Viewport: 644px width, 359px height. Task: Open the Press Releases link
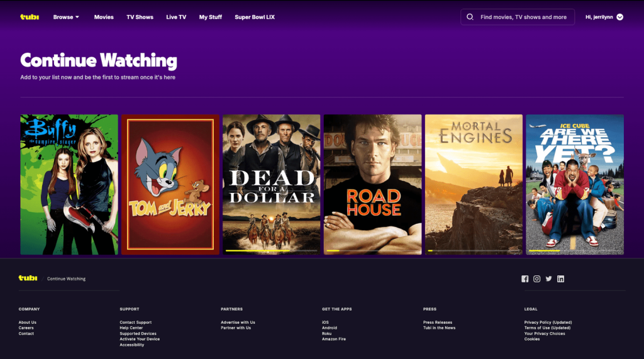438,323
